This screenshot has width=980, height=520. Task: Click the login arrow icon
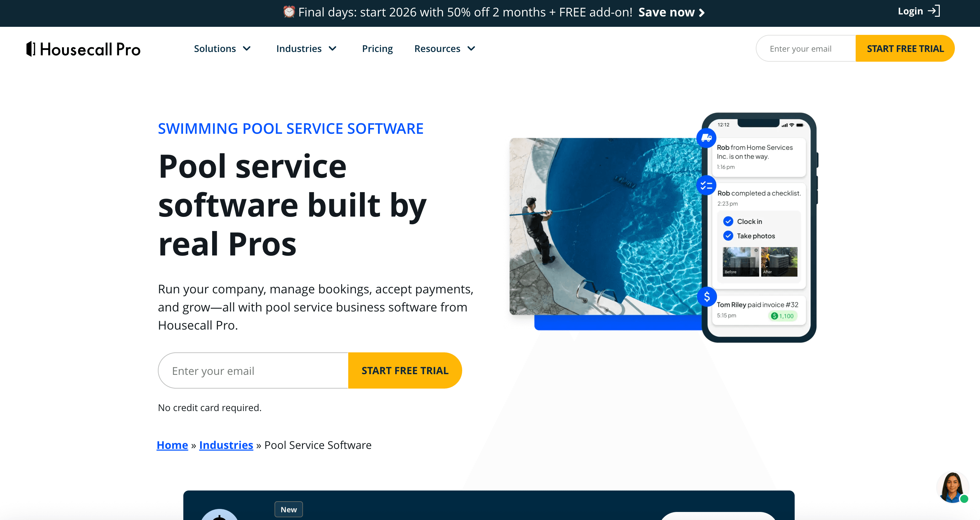(934, 11)
